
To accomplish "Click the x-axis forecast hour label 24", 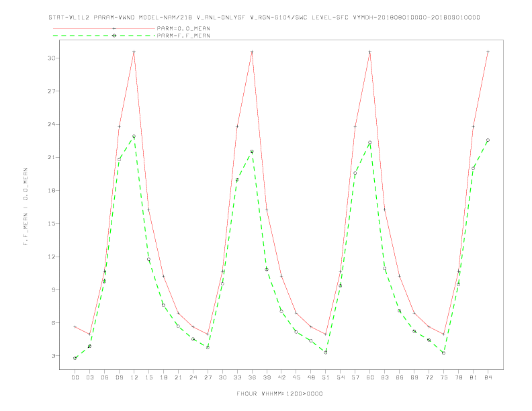I will [193, 377].
